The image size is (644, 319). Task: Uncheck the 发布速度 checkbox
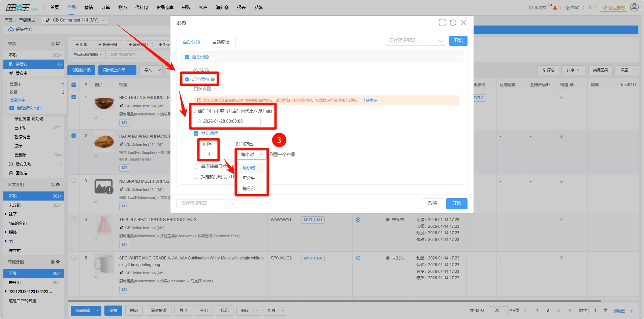pyautogui.click(x=196, y=134)
